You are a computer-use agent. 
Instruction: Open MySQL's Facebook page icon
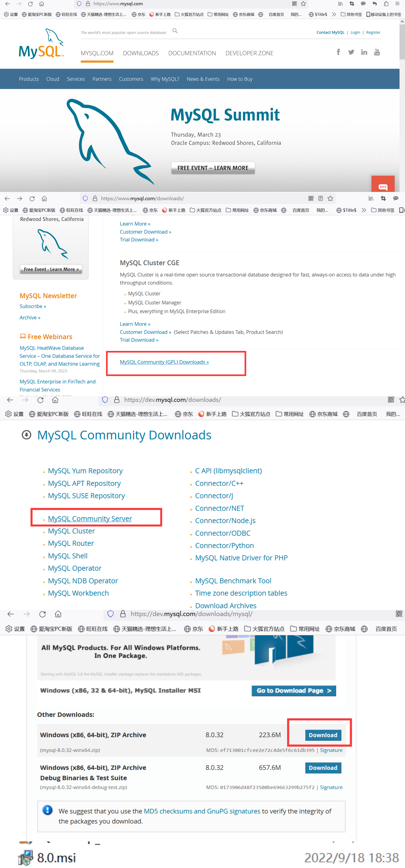coord(338,52)
